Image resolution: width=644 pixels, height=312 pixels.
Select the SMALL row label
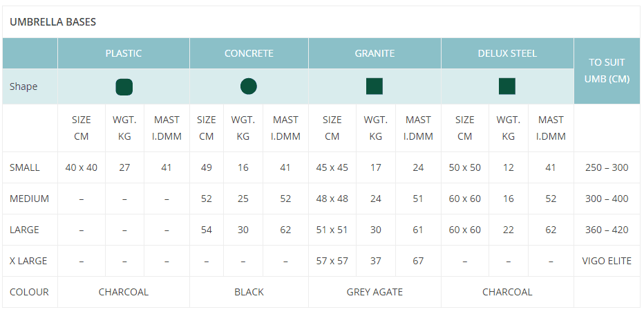click(25, 167)
